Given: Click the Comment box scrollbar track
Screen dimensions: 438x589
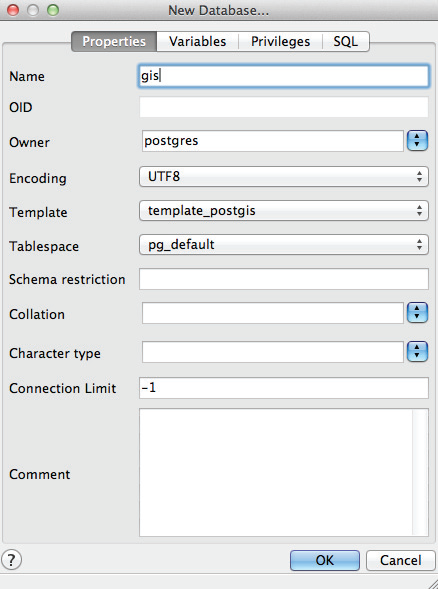Looking at the screenshot, I should (420, 472).
